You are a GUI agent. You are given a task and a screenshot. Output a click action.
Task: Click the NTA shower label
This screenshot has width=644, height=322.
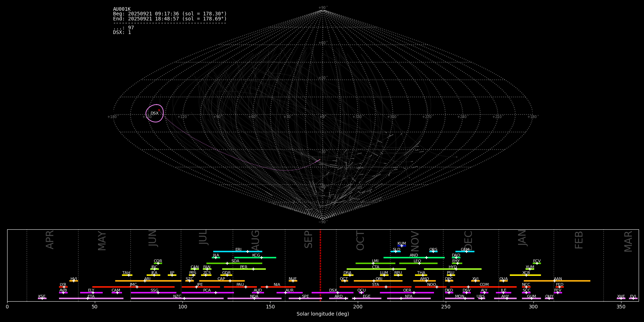point(409,297)
